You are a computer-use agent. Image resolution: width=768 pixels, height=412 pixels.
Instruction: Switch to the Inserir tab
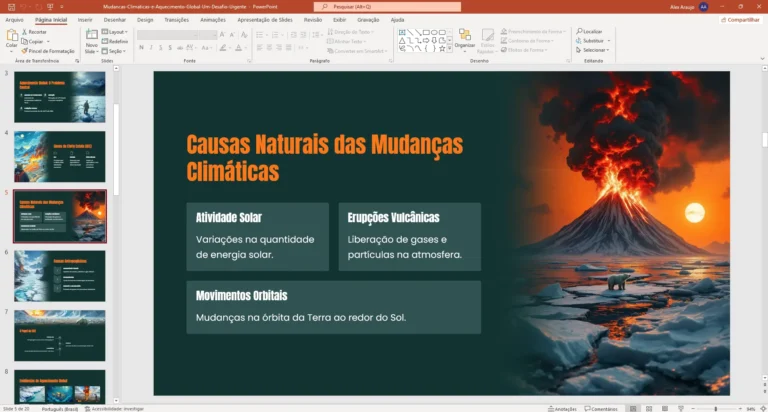coord(85,20)
